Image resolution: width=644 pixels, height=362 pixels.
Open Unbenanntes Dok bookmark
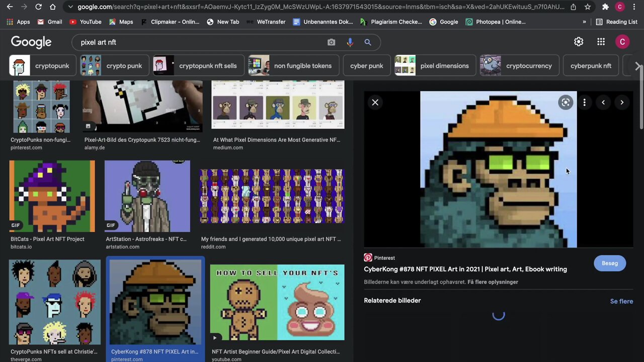(x=323, y=22)
